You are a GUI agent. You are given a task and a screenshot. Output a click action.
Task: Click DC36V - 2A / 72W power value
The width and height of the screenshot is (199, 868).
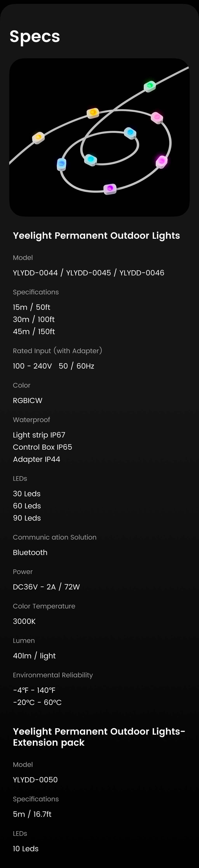(46, 587)
